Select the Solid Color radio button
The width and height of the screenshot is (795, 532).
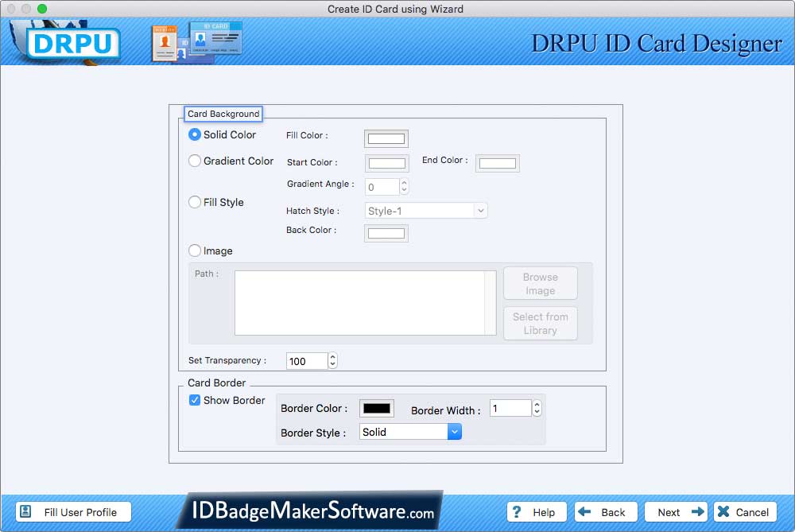coord(195,134)
